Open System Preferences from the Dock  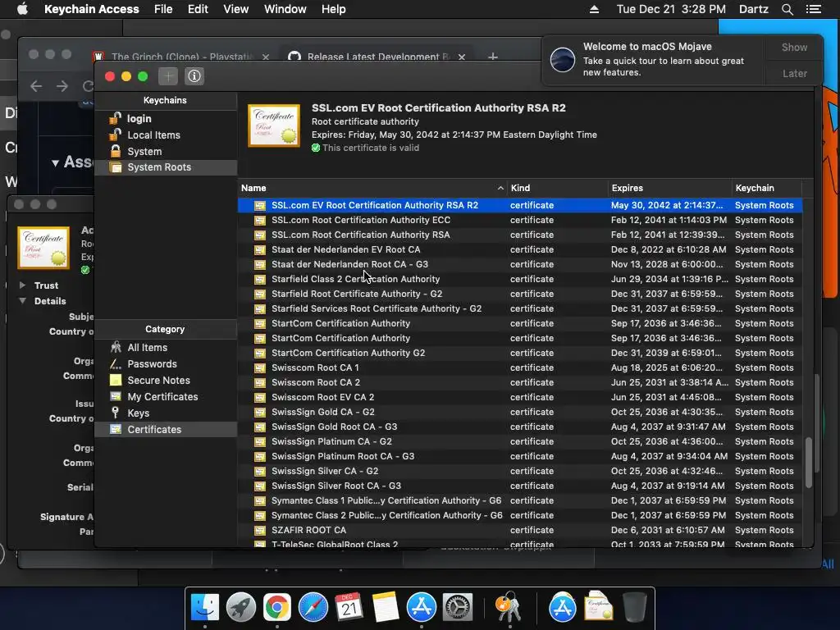tap(457, 607)
